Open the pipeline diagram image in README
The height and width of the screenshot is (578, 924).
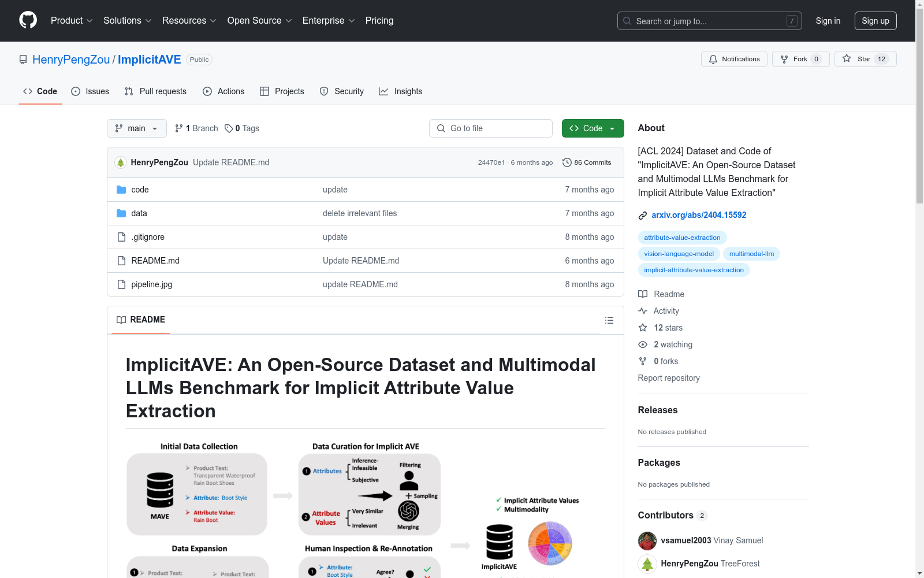(366, 509)
